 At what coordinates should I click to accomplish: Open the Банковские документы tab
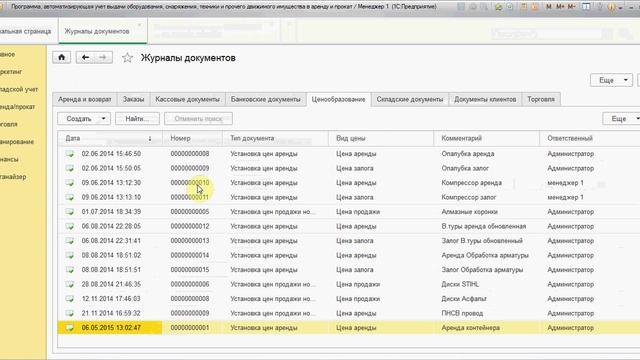[x=266, y=99]
